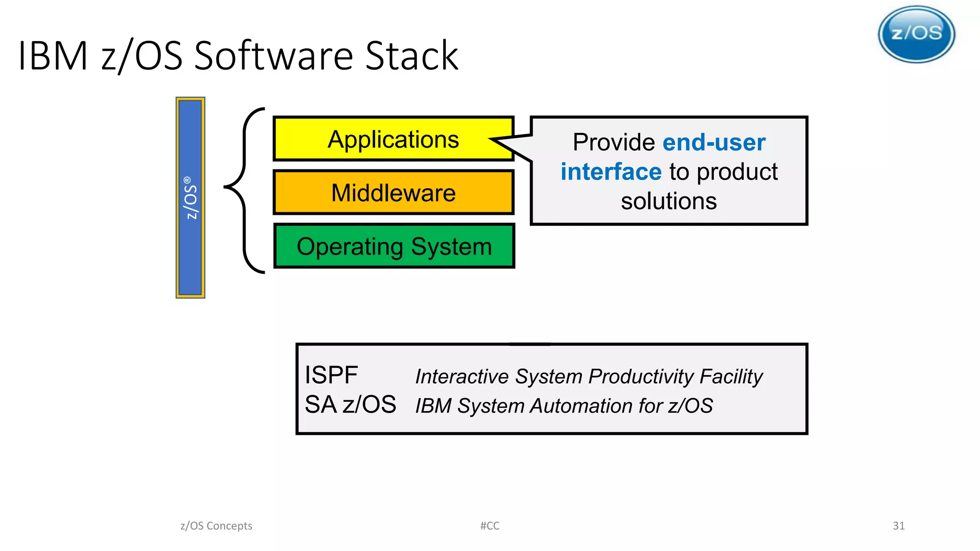Click IBM System Automation for z/OS text

(564, 406)
